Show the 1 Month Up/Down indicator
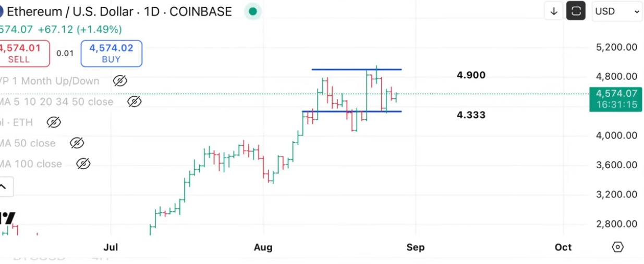 (x=120, y=81)
